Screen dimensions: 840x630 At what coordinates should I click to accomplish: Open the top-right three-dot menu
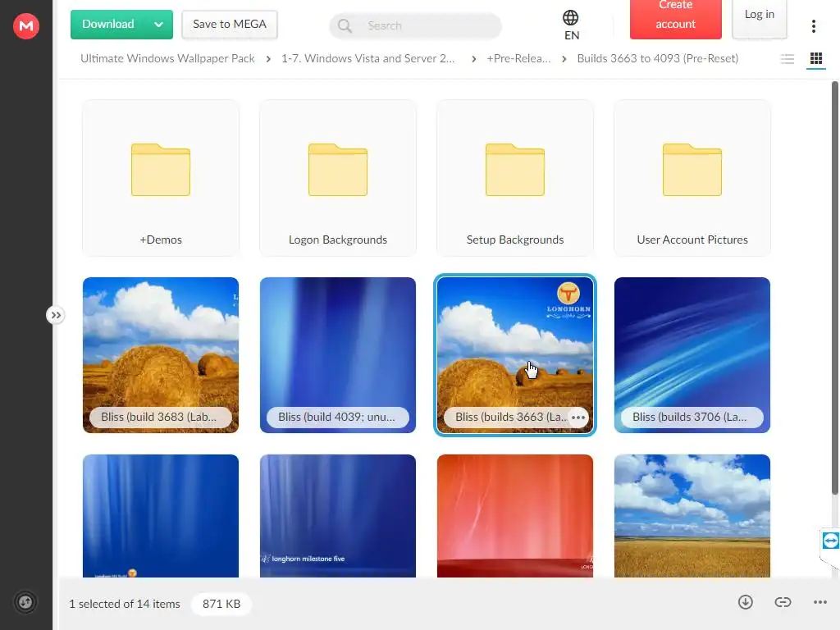[813, 25]
